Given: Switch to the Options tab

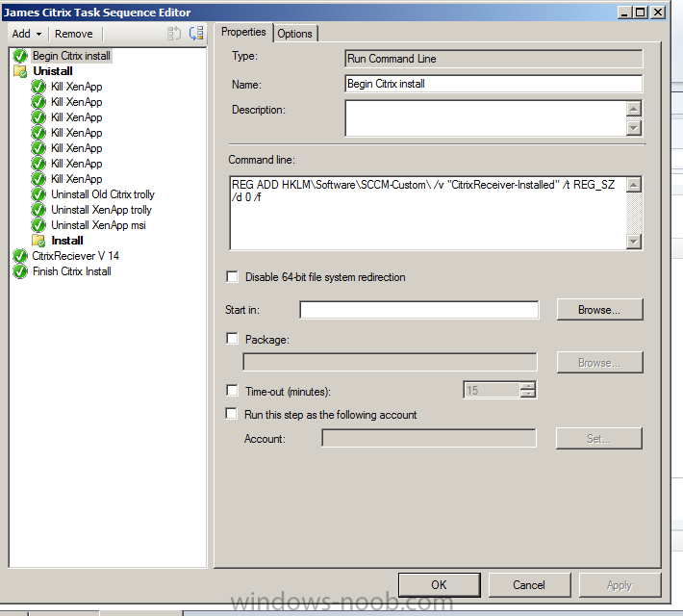Looking at the screenshot, I should (295, 34).
